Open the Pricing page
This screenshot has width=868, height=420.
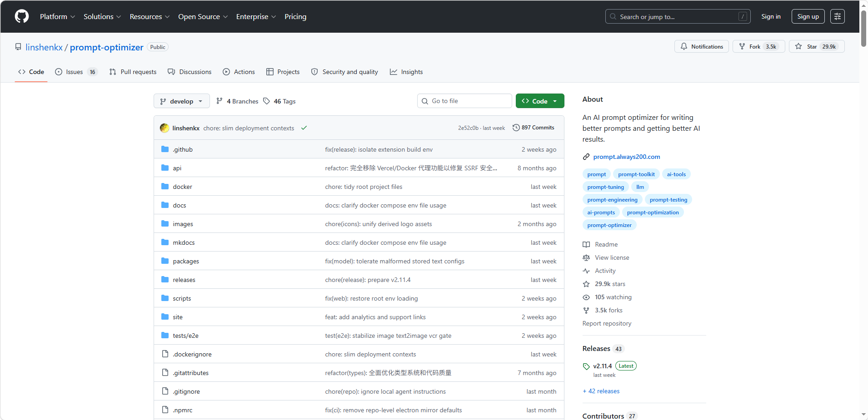295,16
